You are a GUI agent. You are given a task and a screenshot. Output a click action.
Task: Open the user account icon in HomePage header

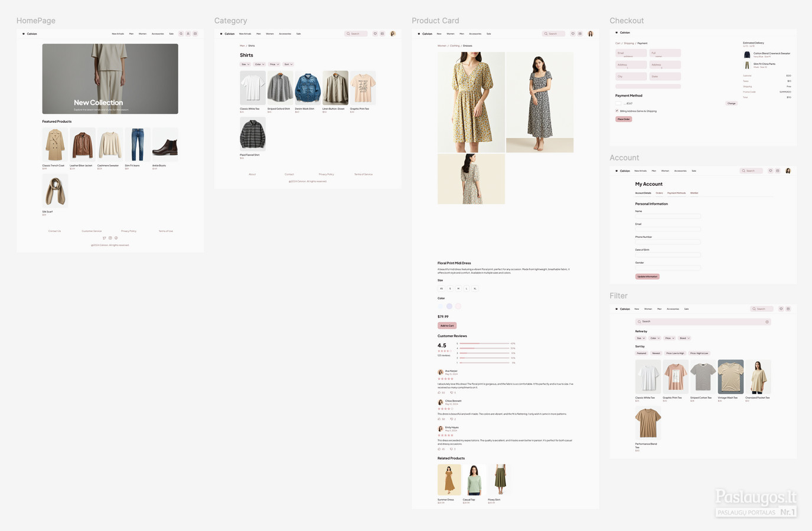(188, 34)
